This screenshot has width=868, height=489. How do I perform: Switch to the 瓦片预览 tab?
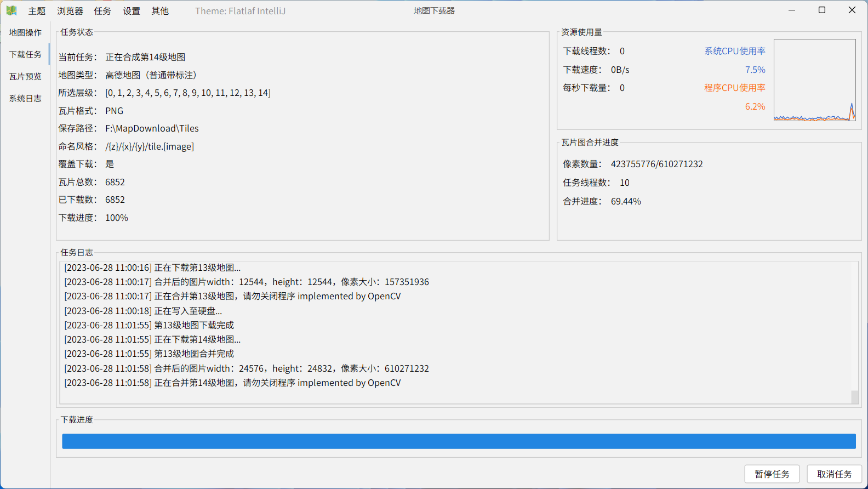[25, 76]
